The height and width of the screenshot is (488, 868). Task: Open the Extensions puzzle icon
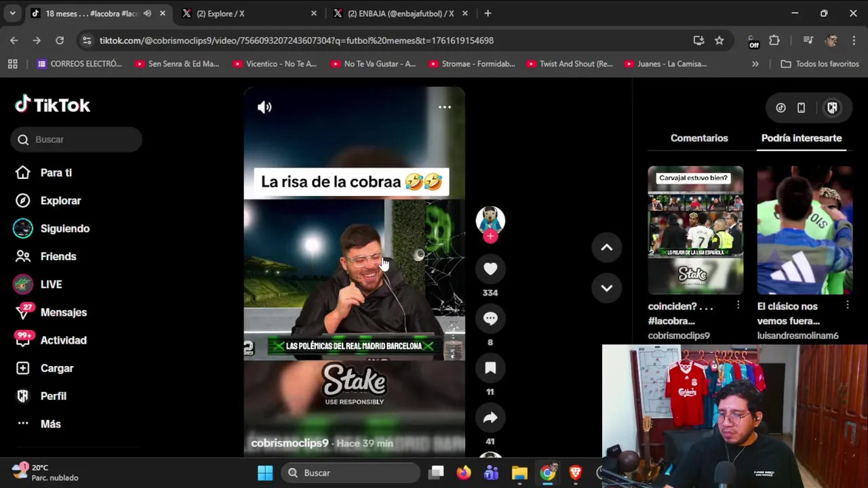(774, 41)
